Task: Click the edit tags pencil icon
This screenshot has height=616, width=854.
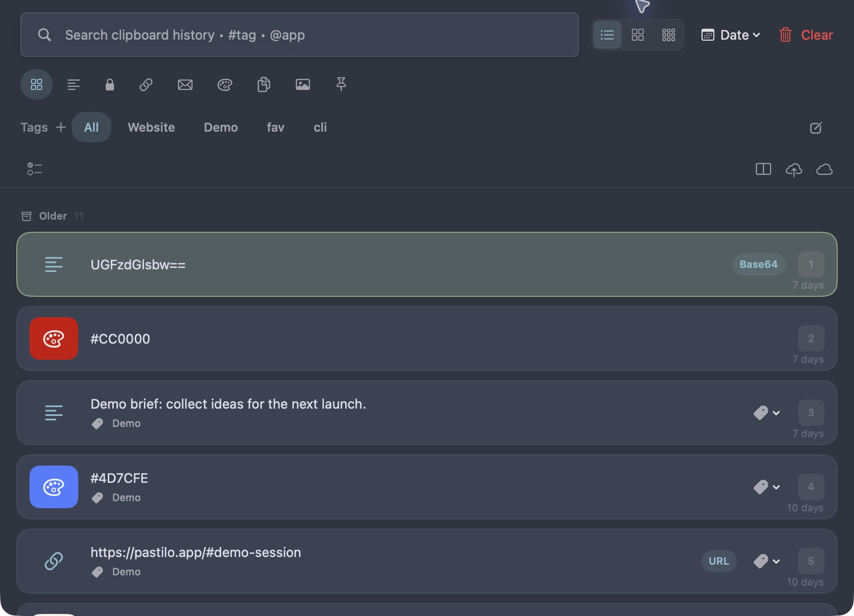Action: [x=816, y=128]
